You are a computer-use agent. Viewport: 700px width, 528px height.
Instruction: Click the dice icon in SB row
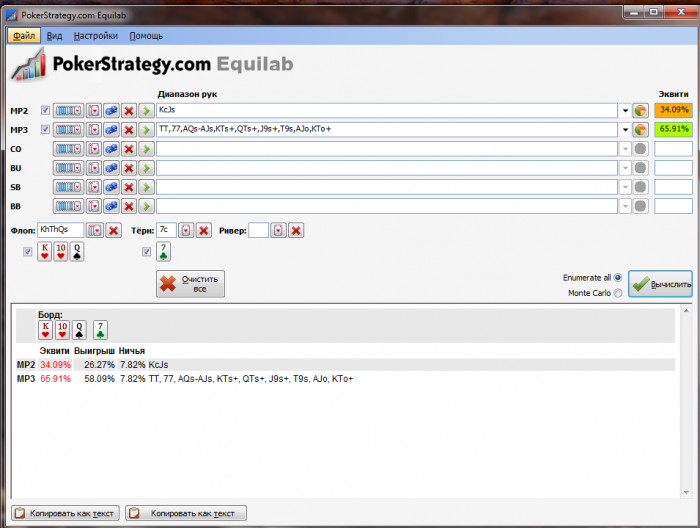point(111,187)
